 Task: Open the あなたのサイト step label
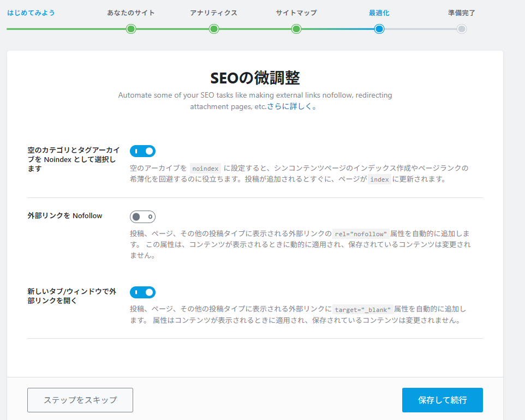[x=131, y=13]
